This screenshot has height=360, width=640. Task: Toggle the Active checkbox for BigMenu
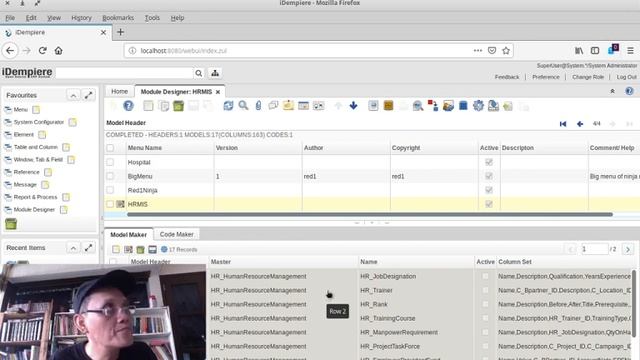pos(489,176)
